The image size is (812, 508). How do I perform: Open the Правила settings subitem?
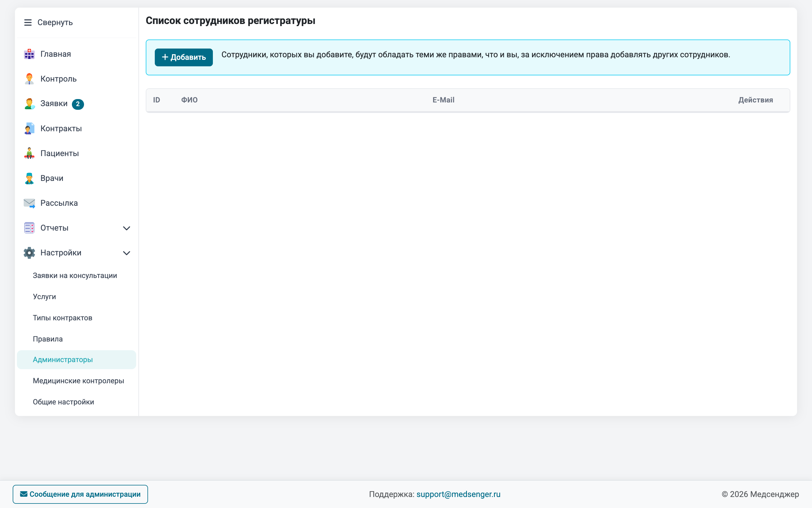coord(48,339)
